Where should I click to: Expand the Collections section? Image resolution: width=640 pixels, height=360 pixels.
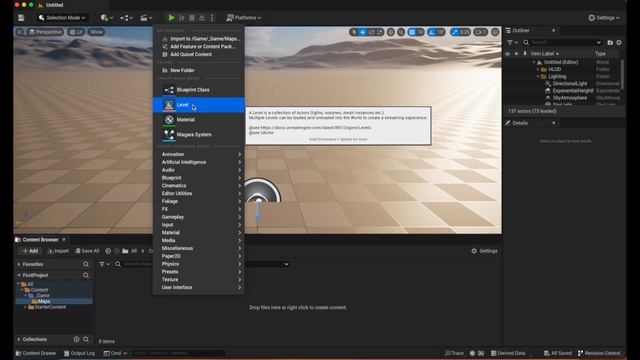click(x=19, y=340)
